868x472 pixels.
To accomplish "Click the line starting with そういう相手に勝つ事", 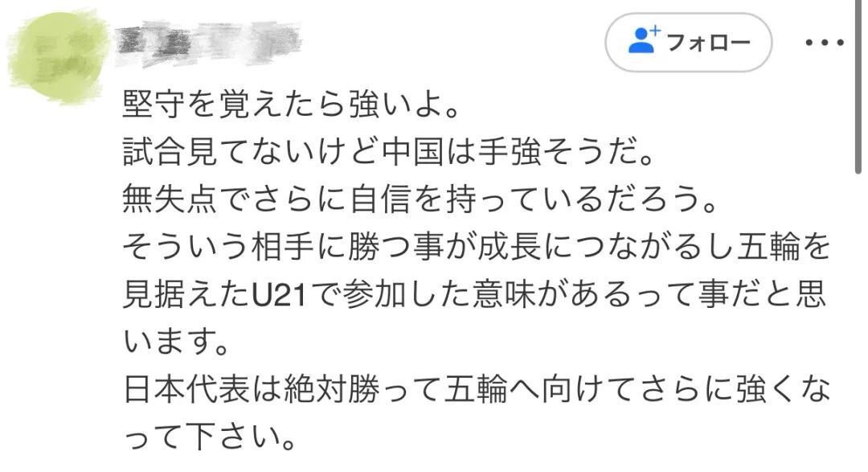I will click(474, 249).
